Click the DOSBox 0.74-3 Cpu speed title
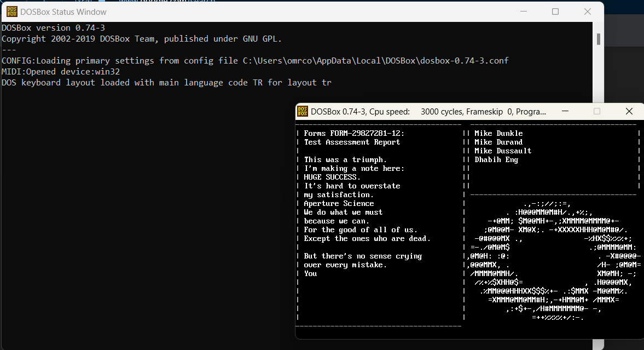The image size is (644, 350). point(428,111)
